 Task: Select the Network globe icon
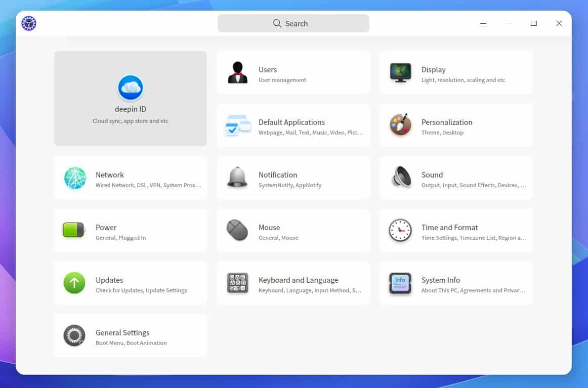click(75, 178)
